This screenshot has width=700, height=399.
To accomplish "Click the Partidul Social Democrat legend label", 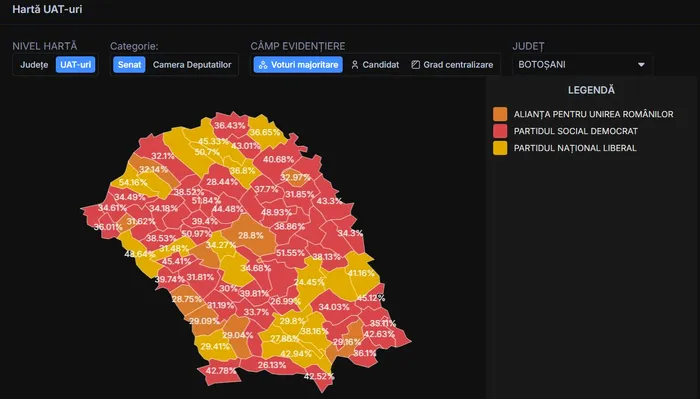I will [575, 131].
